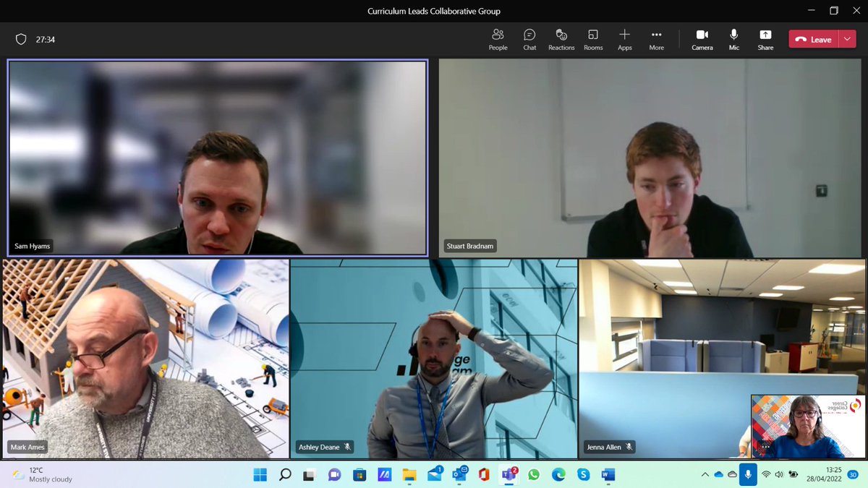This screenshot has width=868, height=488.
Task: Open Teams Chat from taskbar
Action: point(334,474)
